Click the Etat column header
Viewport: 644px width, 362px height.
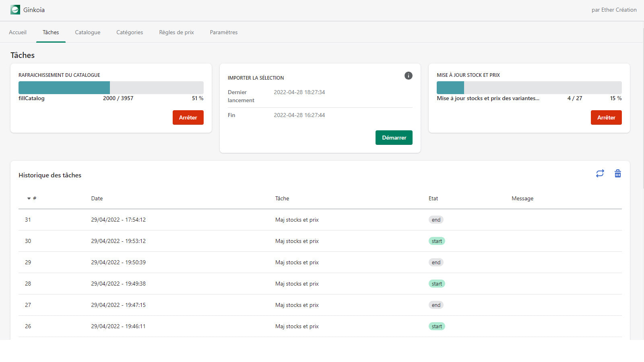pos(433,198)
